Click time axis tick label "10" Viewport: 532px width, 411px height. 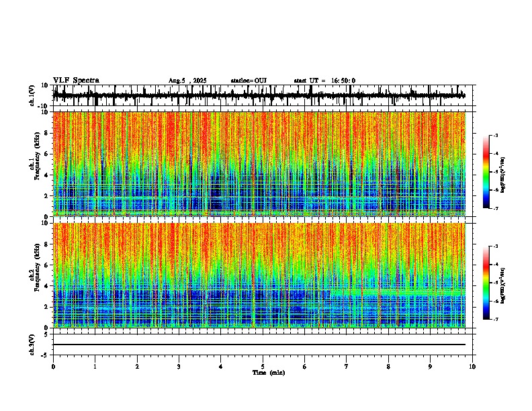472,367
